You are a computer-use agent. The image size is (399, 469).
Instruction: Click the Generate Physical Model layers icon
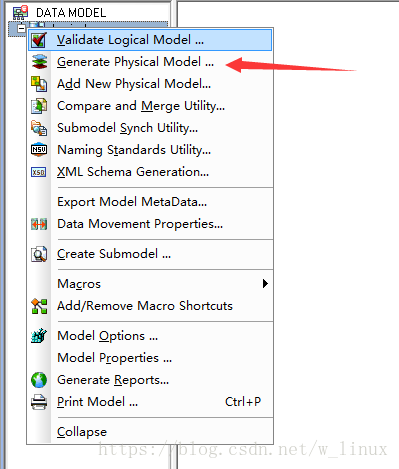pyautogui.click(x=39, y=62)
